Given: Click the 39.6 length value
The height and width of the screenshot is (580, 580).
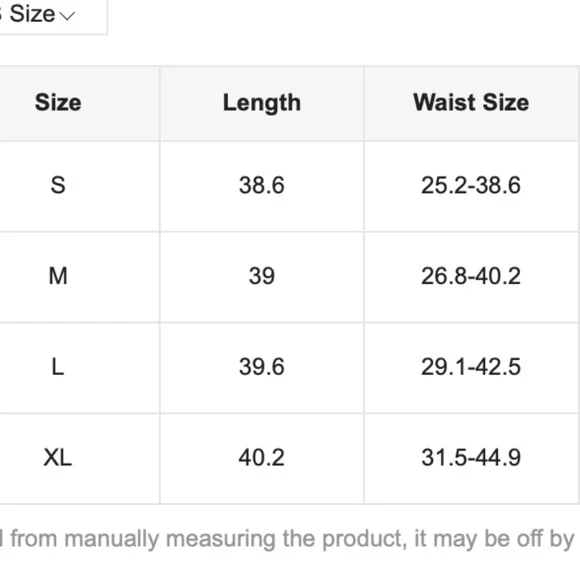Looking at the screenshot, I should 262,367.
